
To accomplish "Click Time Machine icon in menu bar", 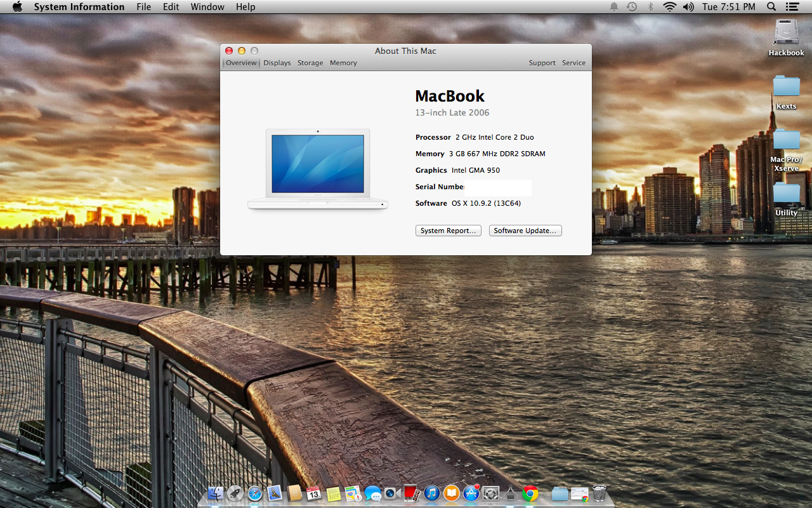I will (632, 7).
